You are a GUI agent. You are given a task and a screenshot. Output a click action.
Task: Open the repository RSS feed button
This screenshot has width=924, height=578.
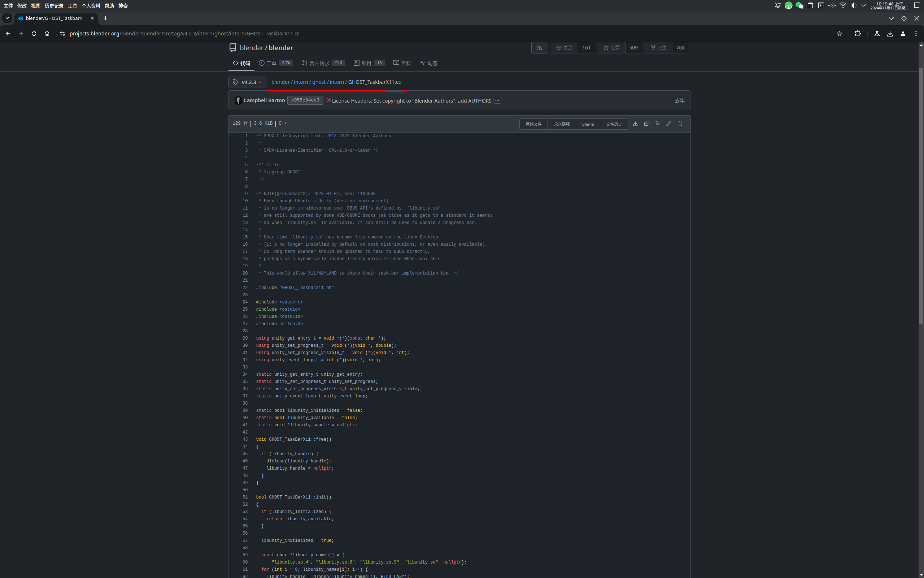[x=540, y=48]
